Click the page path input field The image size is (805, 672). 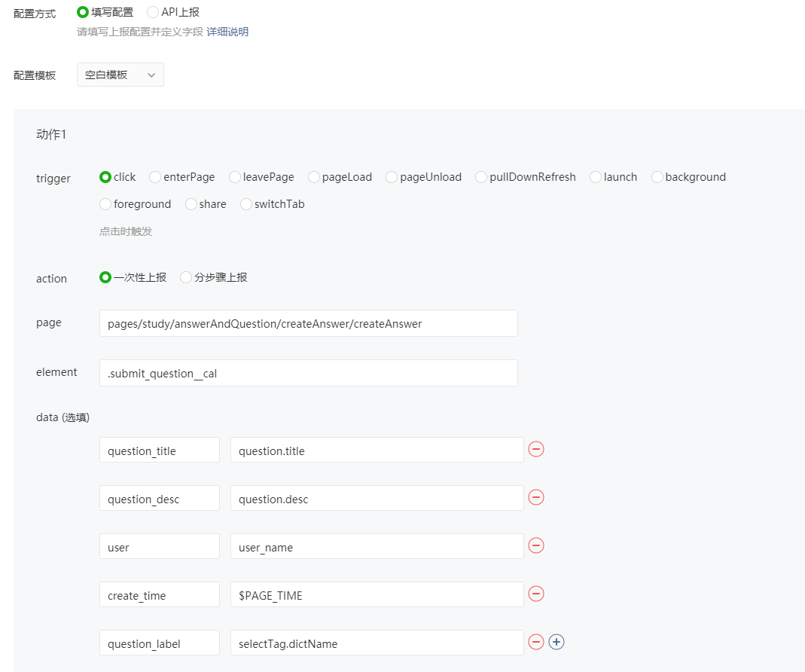(308, 324)
